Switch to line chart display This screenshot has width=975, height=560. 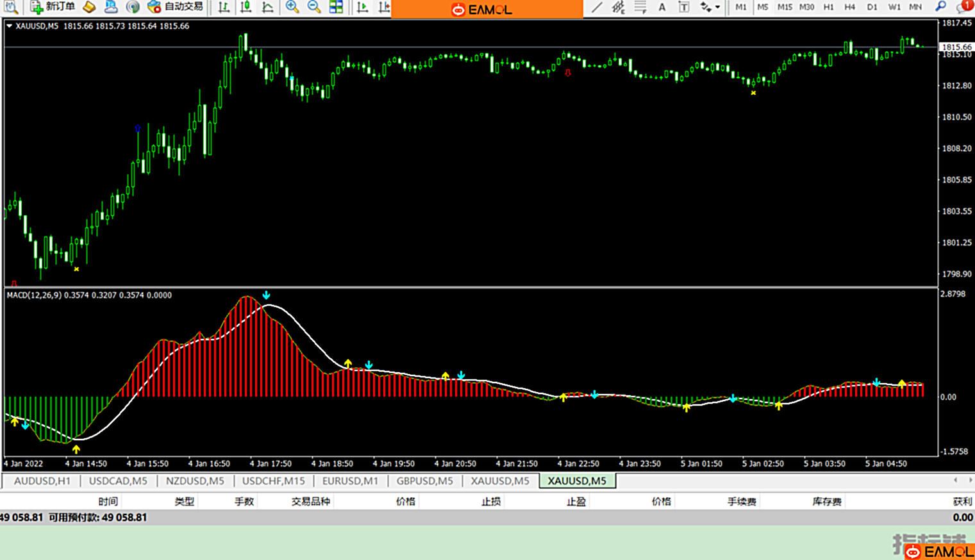tap(267, 7)
